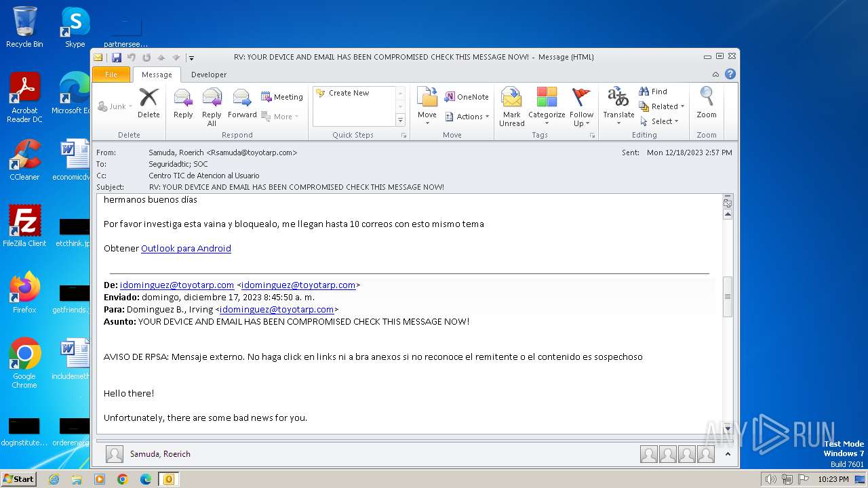The height and width of the screenshot is (488, 868).
Task: Open the File tab
Action: pos(111,75)
